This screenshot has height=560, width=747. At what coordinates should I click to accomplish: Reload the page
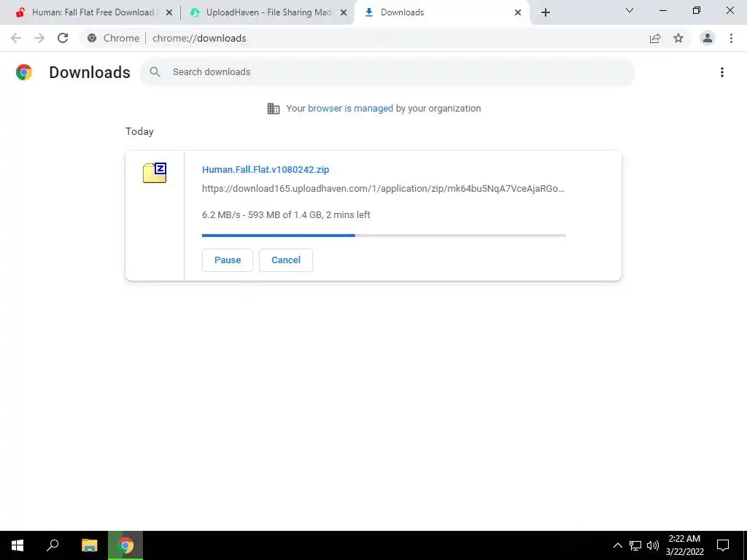63,38
